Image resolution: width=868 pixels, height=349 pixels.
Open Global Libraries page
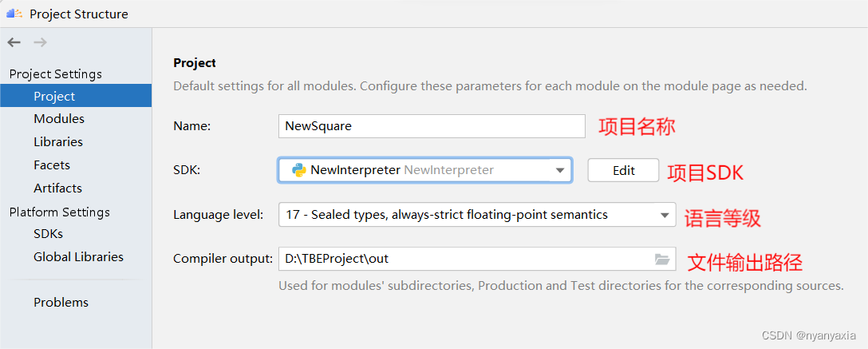pos(78,256)
